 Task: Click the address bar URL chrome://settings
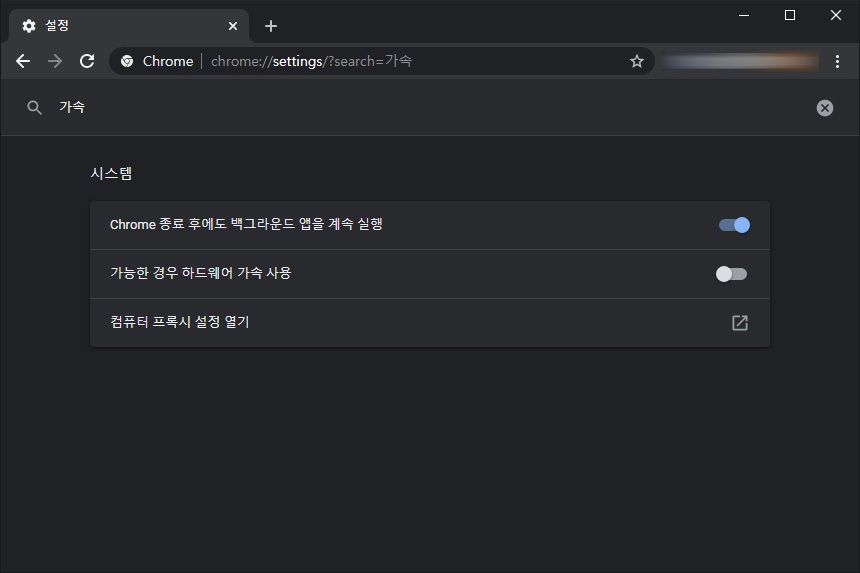tap(311, 61)
